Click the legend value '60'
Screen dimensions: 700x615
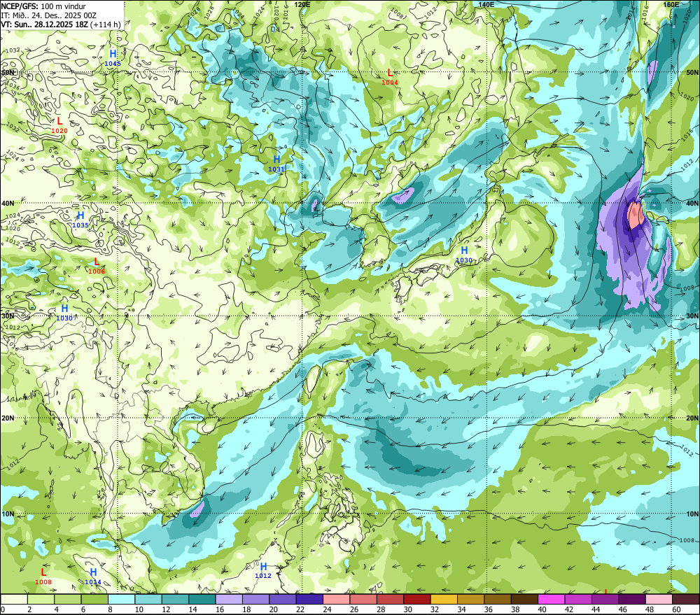click(x=676, y=609)
